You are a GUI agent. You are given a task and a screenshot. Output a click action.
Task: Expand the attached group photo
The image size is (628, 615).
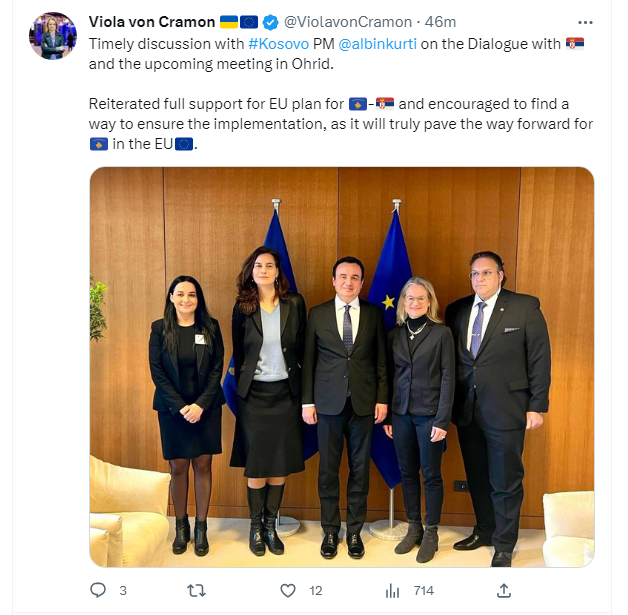click(x=342, y=367)
